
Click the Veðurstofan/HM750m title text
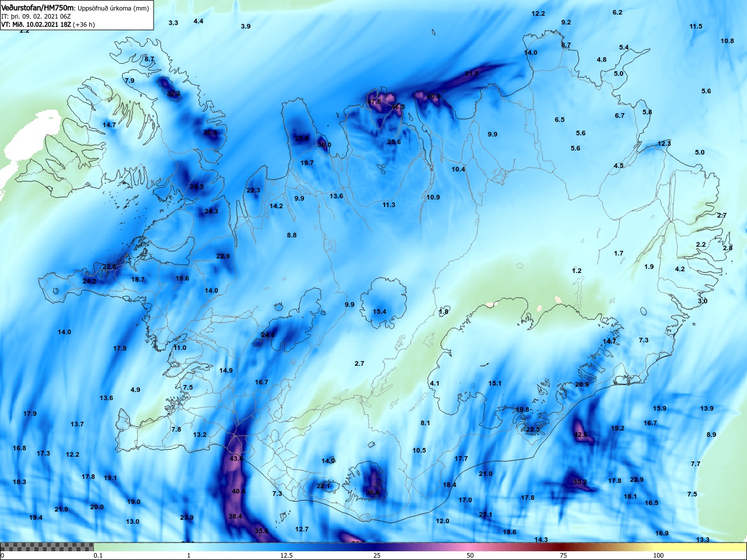tap(38, 8)
